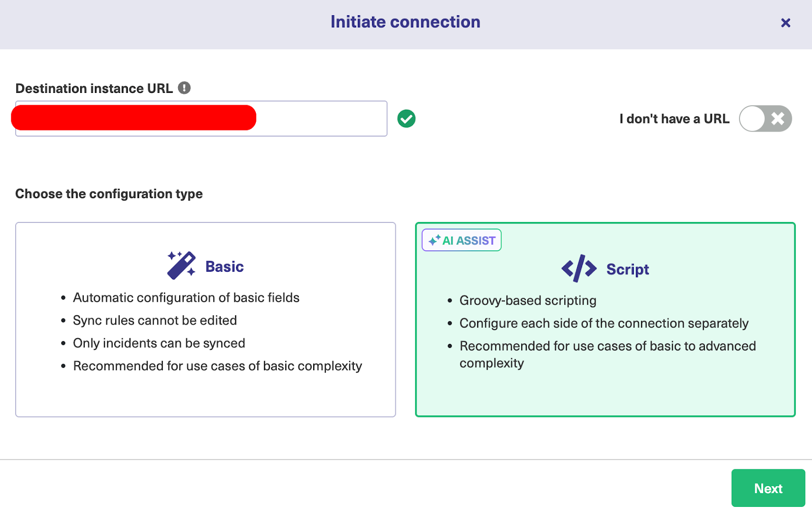Click the "Initiate connection" dialog title
Image resolution: width=812 pixels, height=515 pixels.
click(x=405, y=22)
